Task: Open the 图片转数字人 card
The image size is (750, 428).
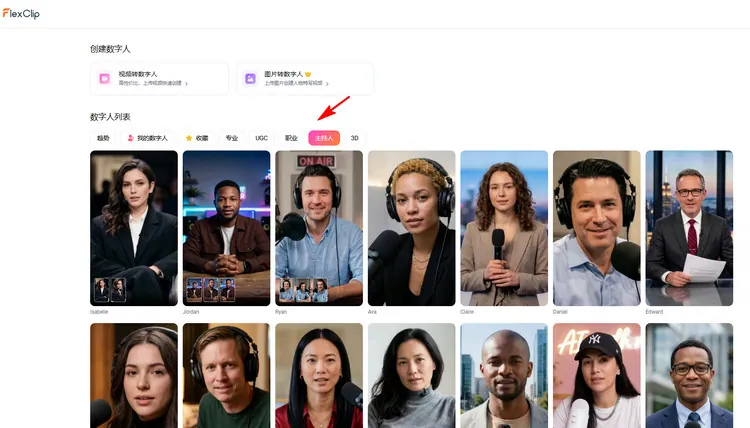Action: click(305, 78)
